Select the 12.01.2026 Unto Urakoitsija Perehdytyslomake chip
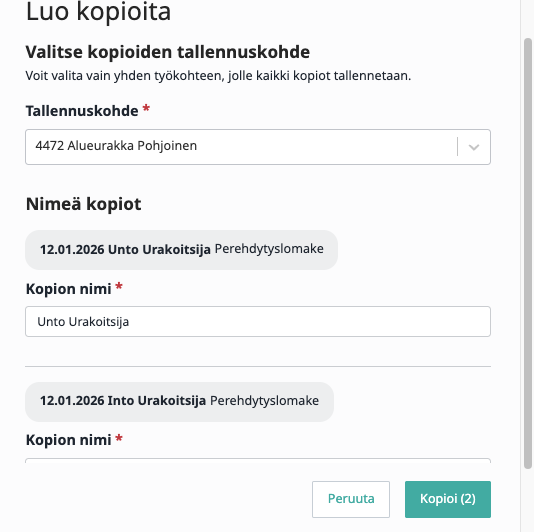 182,250
